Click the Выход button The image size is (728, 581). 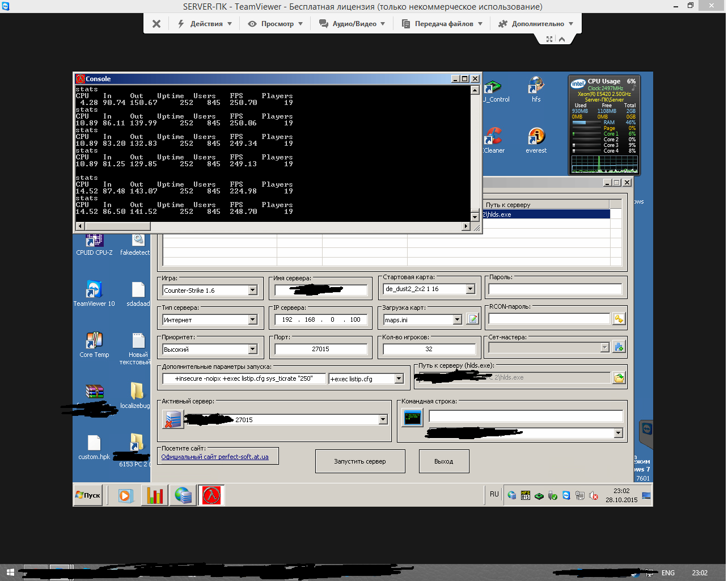point(444,461)
